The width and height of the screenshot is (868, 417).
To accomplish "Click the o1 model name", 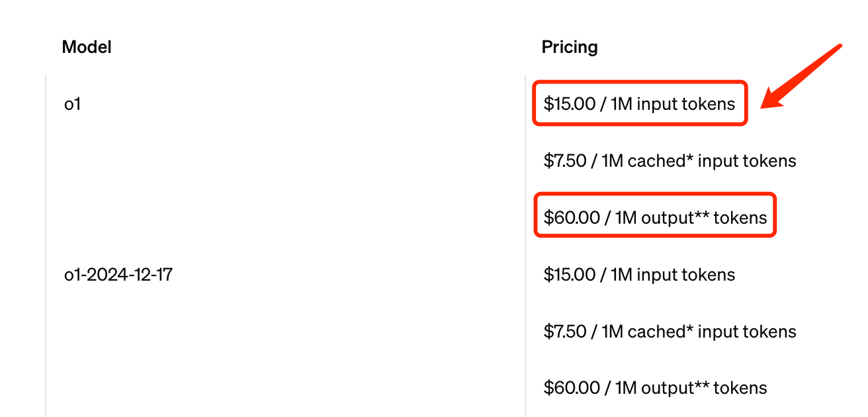I will [72, 104].
